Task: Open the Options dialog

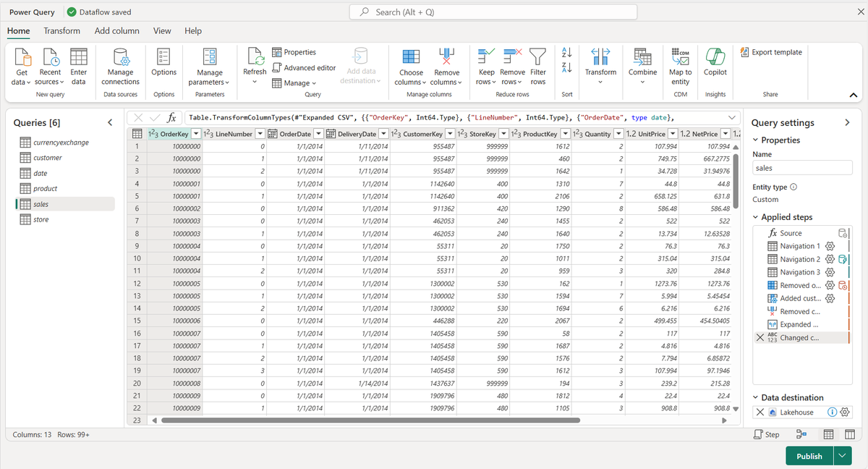Action: click(x=164, y=62)
